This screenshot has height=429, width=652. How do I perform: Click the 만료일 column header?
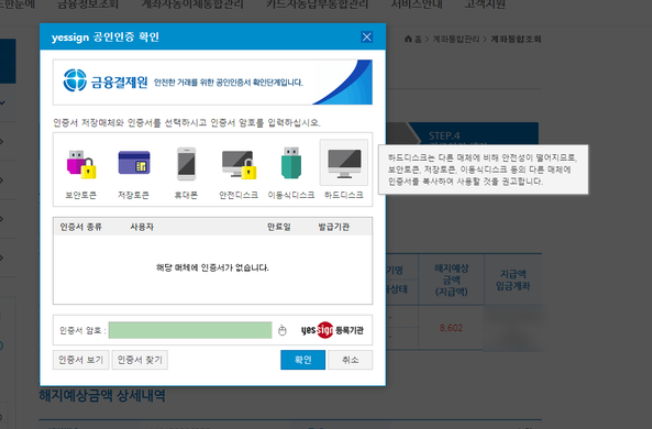tap(279, 227)
